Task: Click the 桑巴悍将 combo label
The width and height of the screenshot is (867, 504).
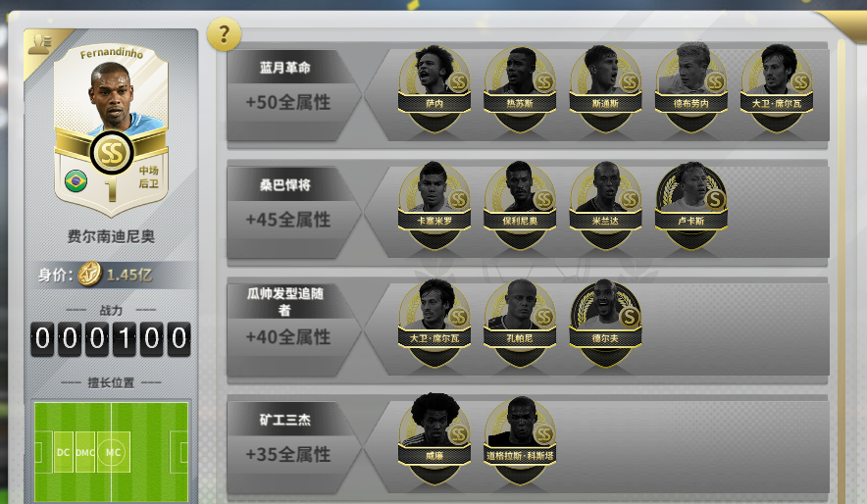Action: coord(284,184)
